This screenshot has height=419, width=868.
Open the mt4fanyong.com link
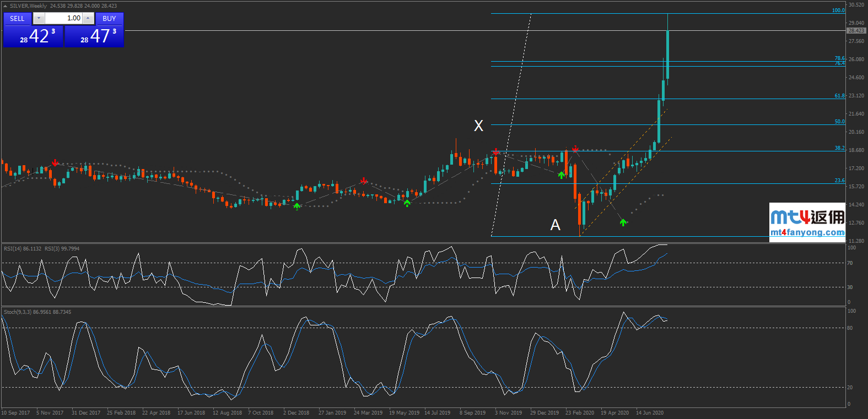click(807, 232)
